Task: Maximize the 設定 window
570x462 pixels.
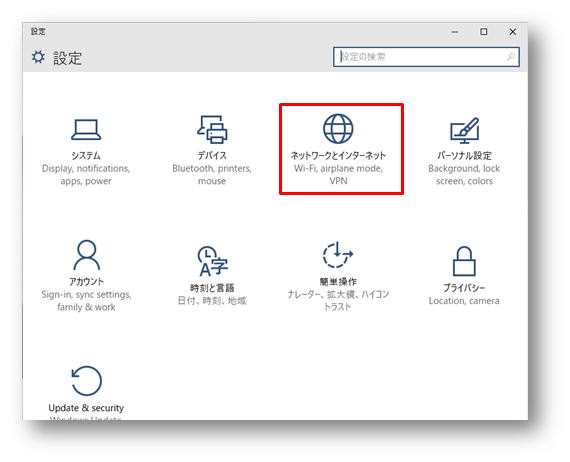Action: click(x=484, y=32)
